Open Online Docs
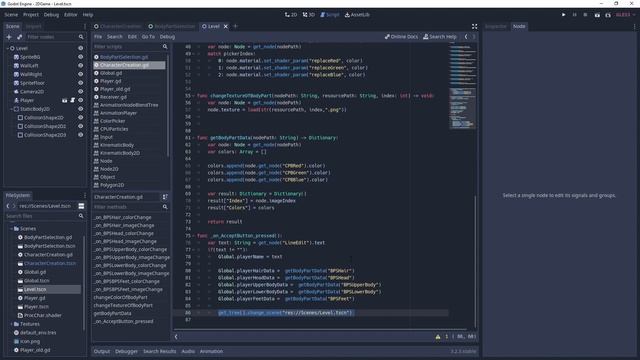 (x=401, y=37)
